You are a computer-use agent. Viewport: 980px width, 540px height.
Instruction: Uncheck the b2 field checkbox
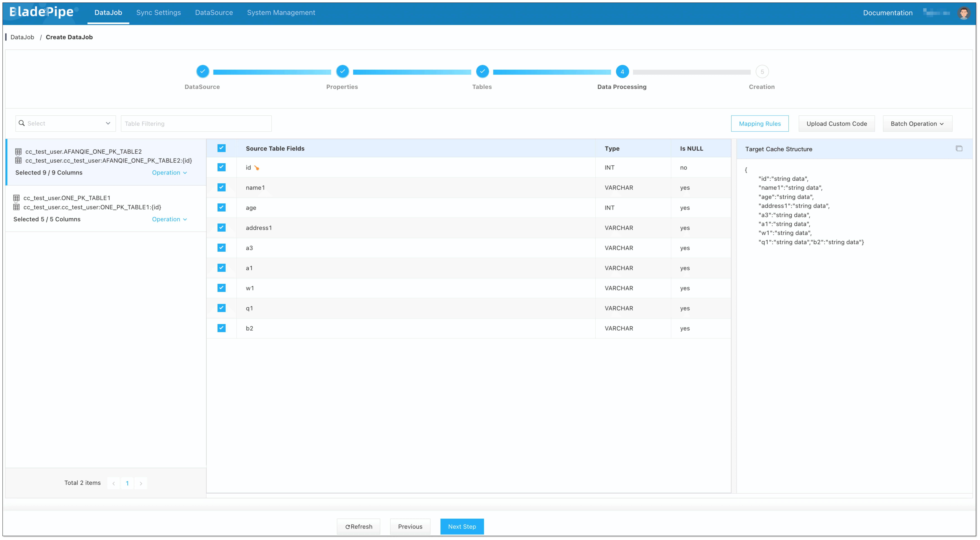221,328
